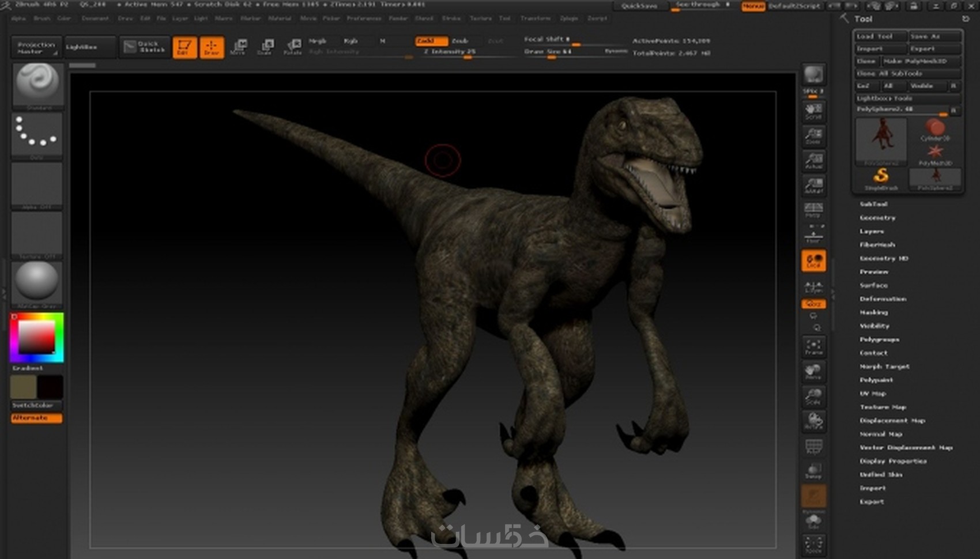Viewport: 980px width, 559px height.
Task: Toggle the Floor grid button
Action: pos(813,235)
